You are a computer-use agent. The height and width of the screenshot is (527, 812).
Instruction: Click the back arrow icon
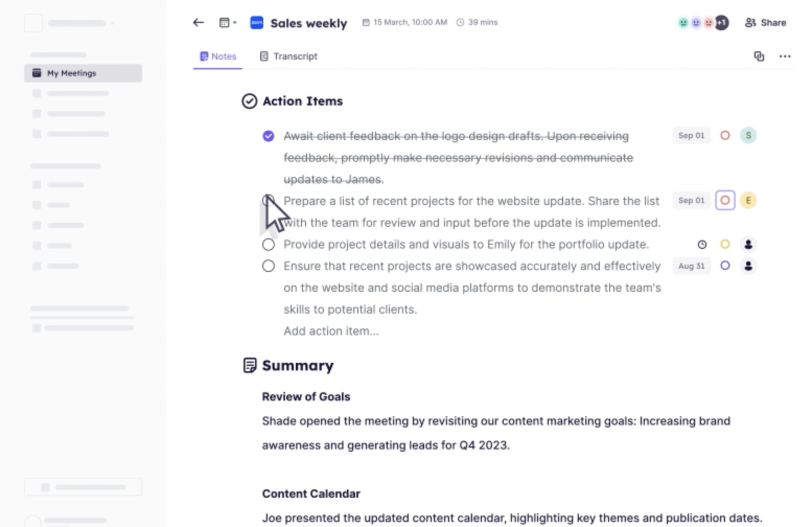[x=198, y=22]
